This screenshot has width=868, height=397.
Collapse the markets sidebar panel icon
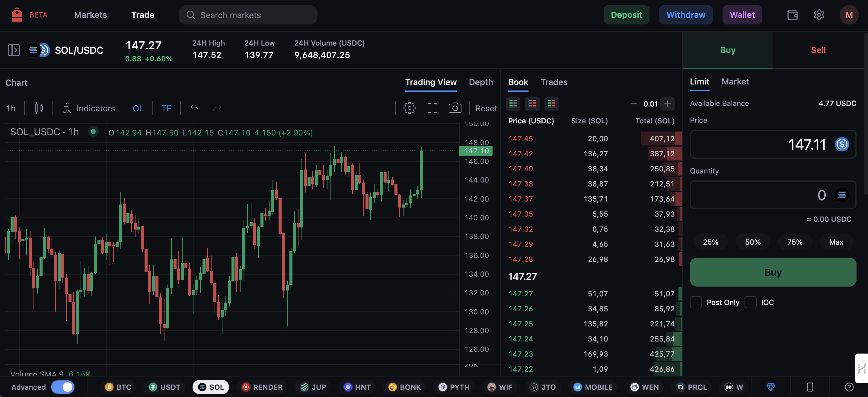coord(14,50)
